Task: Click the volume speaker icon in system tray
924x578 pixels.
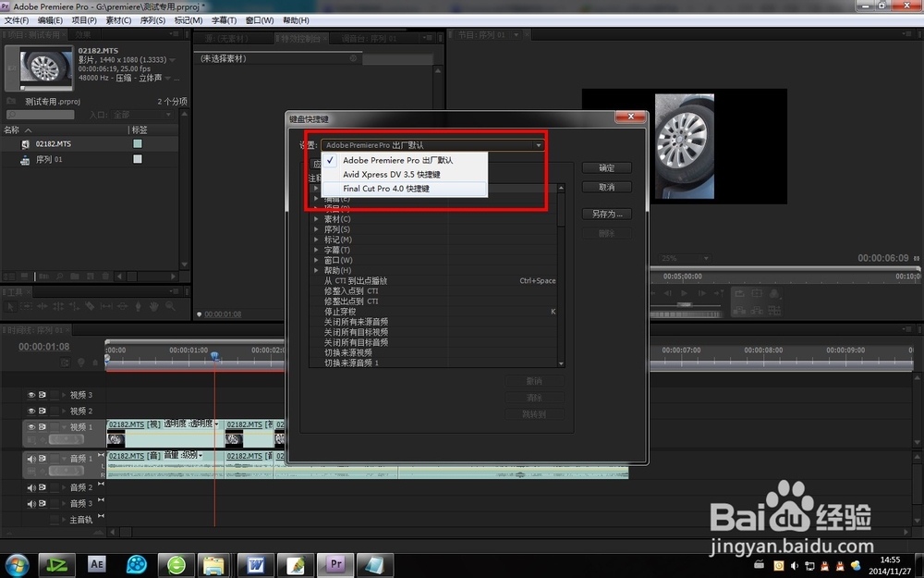Action: [795, 566]
